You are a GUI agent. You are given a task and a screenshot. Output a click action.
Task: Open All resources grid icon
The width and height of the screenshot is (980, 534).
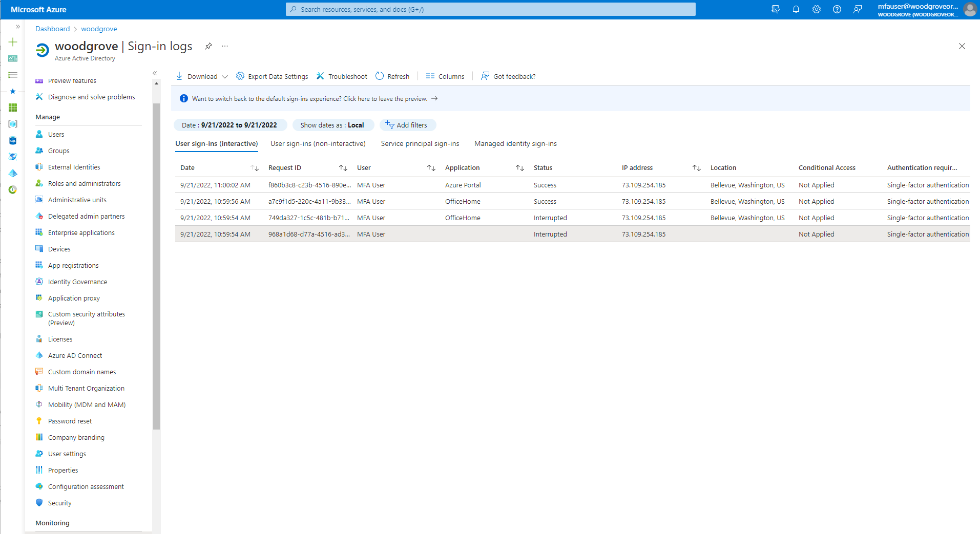[x=13, y=108]
